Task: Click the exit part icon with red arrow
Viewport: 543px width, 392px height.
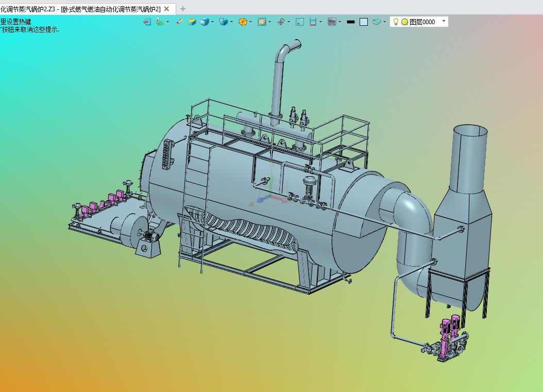Action: [147, 22]
